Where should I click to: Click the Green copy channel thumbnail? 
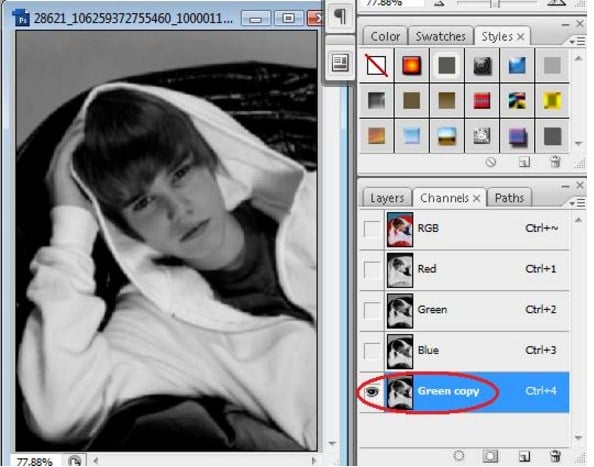pos(400,392)
